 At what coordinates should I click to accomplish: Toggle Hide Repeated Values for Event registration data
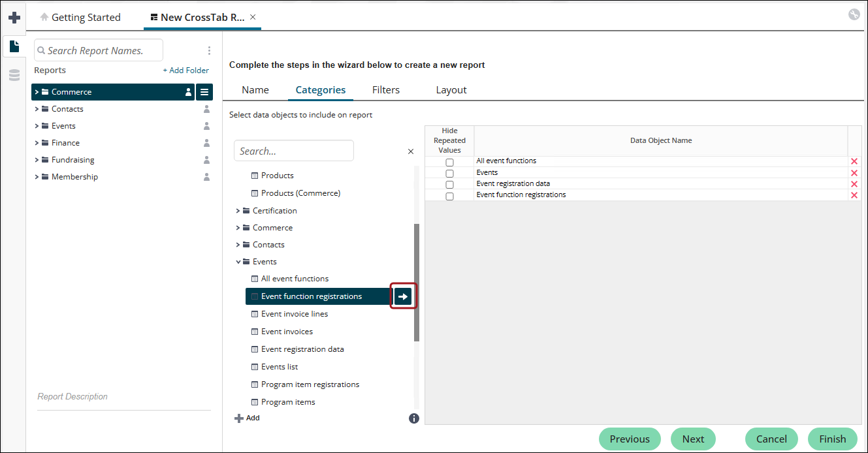[x=449, y=185]
